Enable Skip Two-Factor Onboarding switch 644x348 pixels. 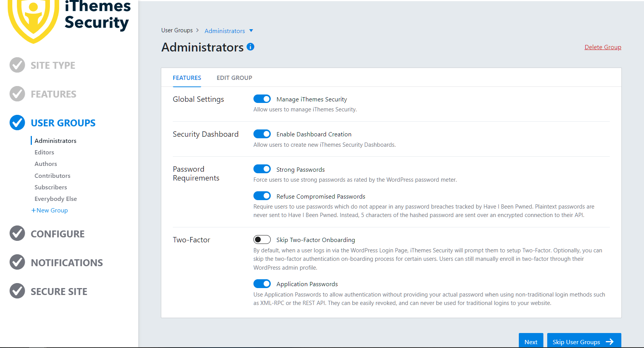[262, 239]
